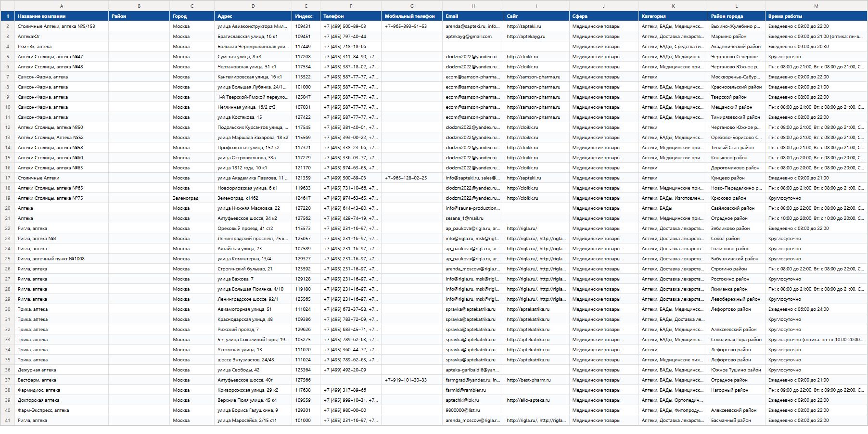Select hours 'Ежедневно с 06:00 до 24:00'
Image resolution: width=868 pixels, height=434 pixels.
point(816,309)
